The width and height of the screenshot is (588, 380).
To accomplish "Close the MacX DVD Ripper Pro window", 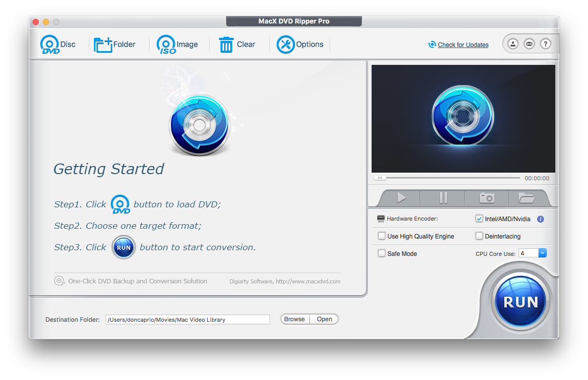I will pos(36,22).
